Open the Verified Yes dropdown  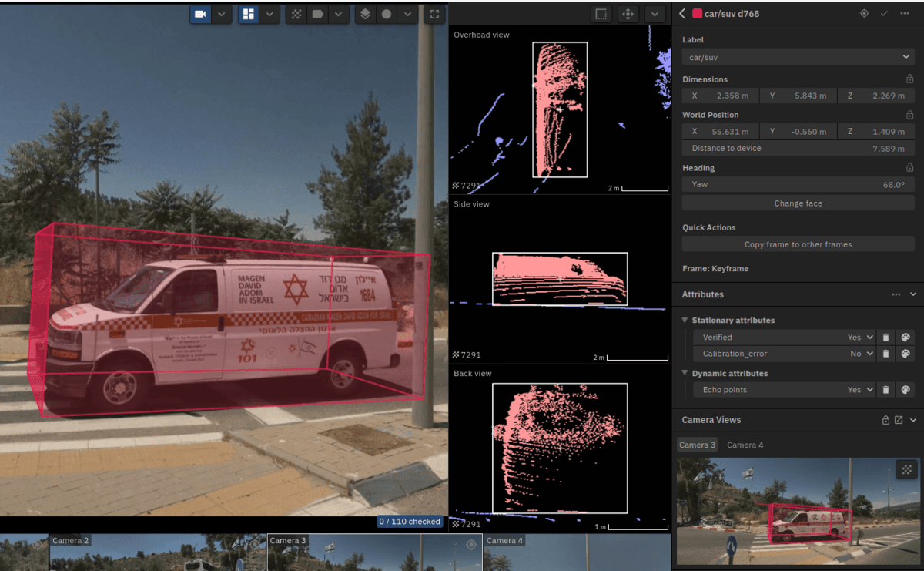pyautogui.click(x=861, y=337)
